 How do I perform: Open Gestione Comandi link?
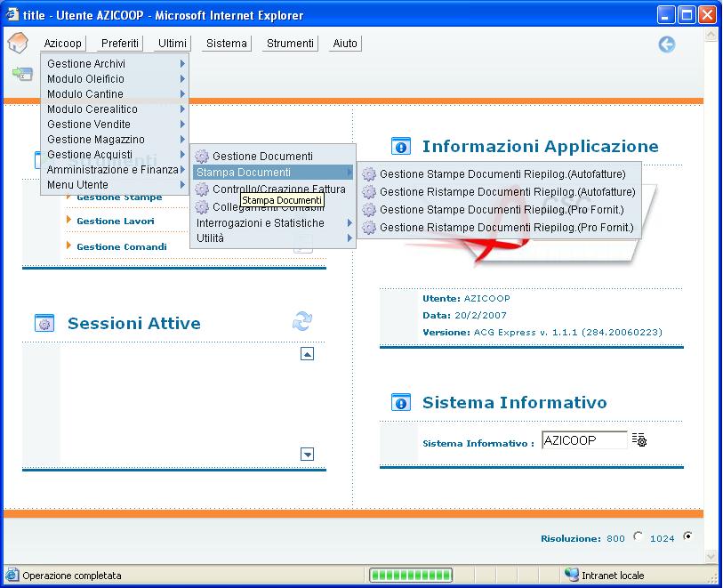click(122, 246)
